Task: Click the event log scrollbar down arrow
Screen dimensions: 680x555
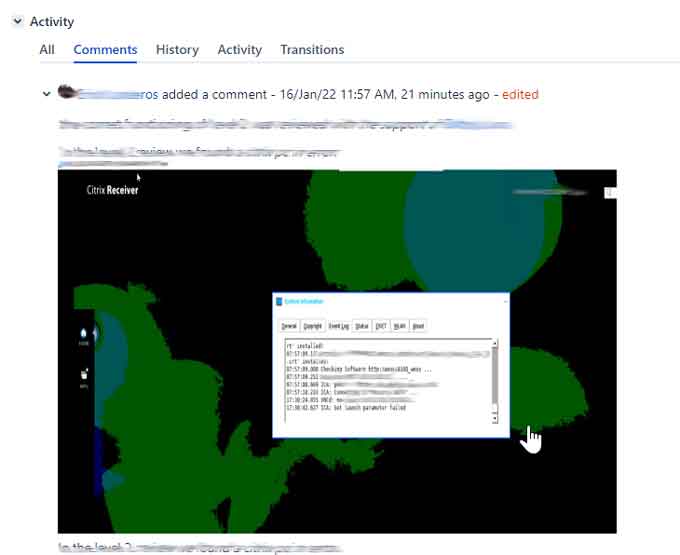Action: 494,420
